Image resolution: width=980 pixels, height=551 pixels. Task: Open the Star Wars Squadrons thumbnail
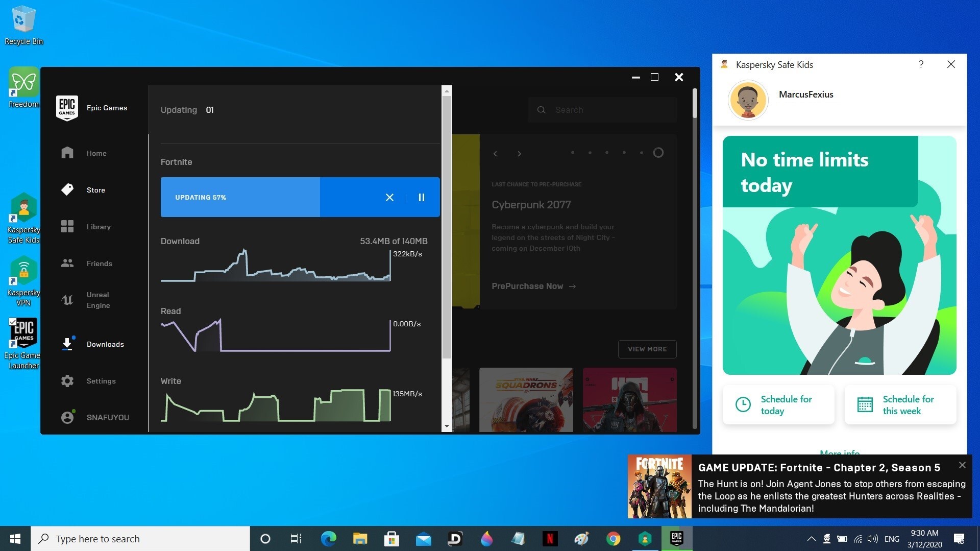(x=526, y=400)
